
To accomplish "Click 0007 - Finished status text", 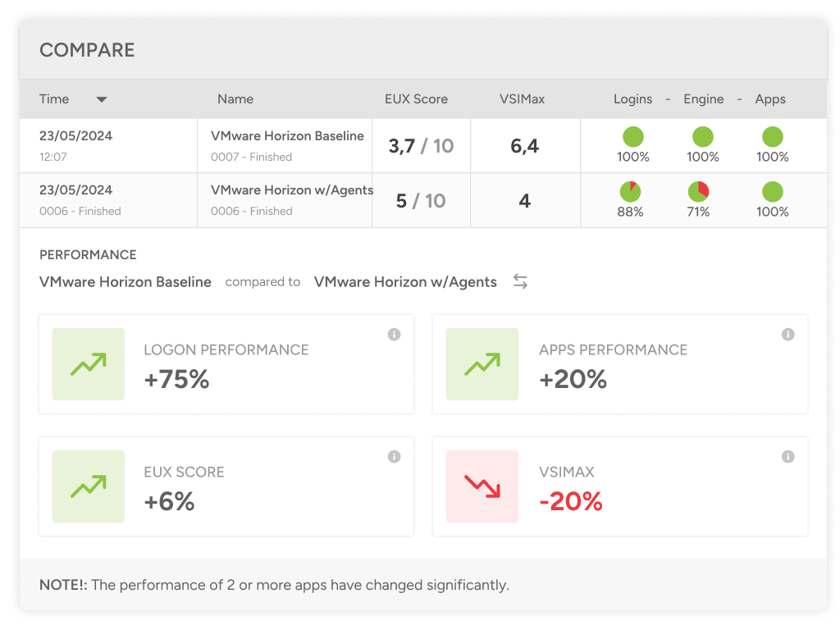I will click(251, 157).
